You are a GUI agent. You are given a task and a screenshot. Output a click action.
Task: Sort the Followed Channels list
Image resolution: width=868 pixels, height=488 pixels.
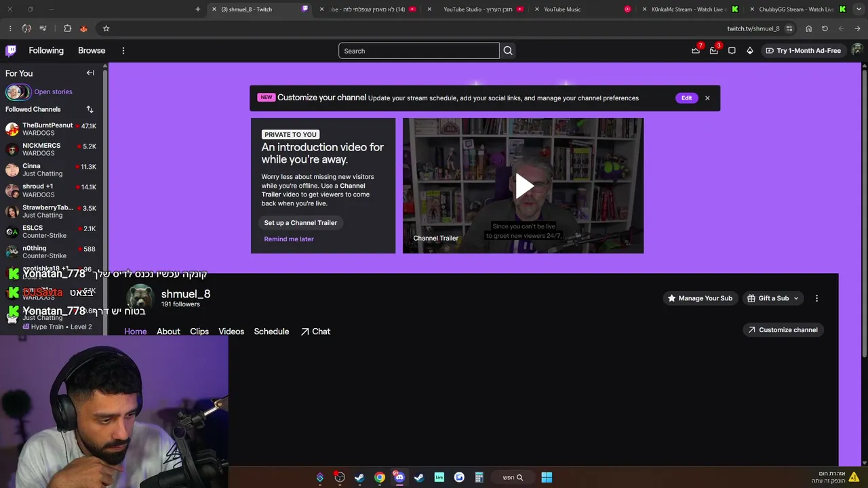pyautogui.click(x=90, y=109)
